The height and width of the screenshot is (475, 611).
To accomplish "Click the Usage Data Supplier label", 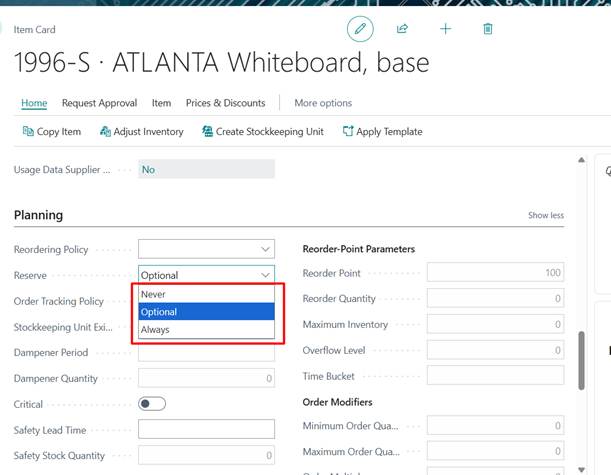I will tap(62, 170).
